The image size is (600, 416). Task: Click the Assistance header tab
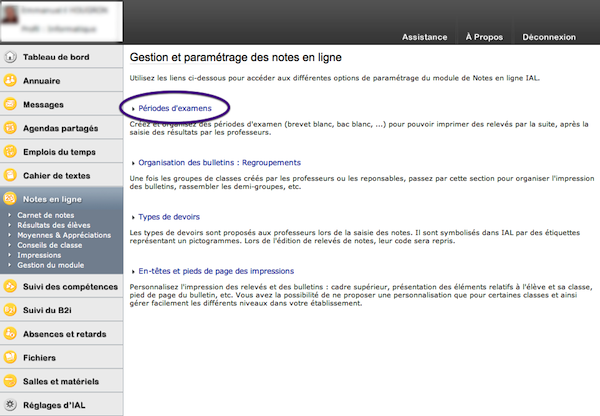coord(424,37)
